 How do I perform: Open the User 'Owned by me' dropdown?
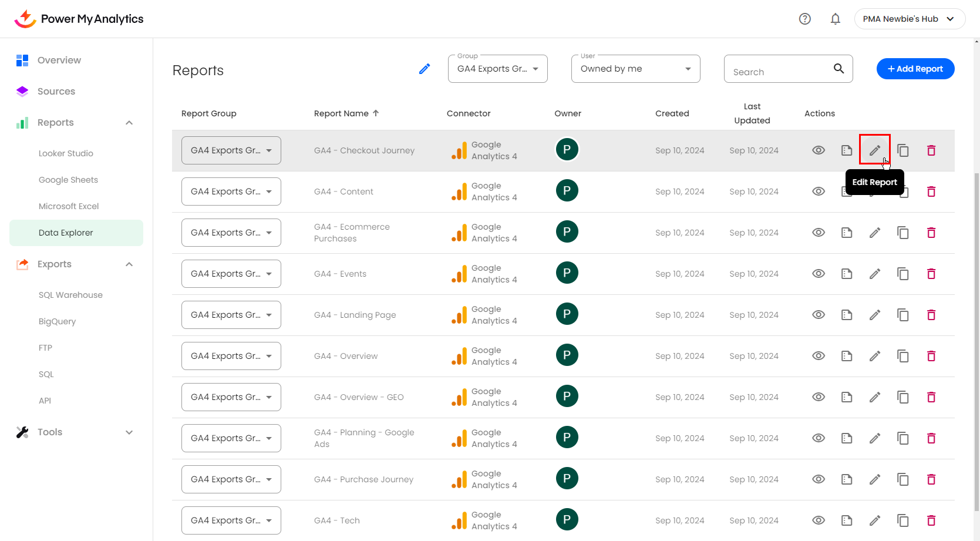click(635, 69)
